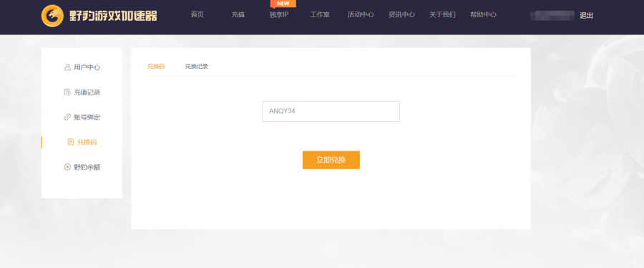Screen dimensions: 644x268
Task: Click the 充值记录 record icon
Action: click(x=67, y=92)
